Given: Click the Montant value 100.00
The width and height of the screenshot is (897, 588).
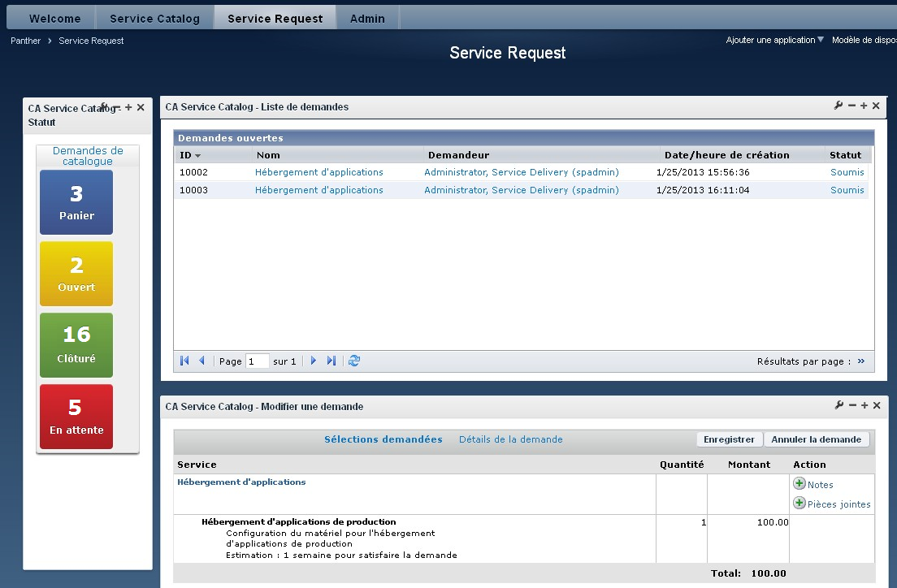Looking at the screenshot, I should pyautogui.click(x=773, y=522).
